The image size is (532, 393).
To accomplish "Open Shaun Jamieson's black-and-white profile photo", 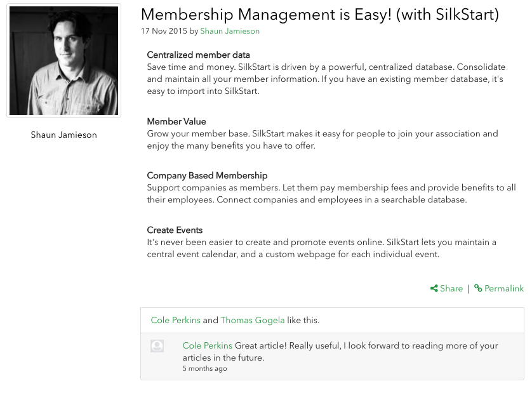I will 63,61.
